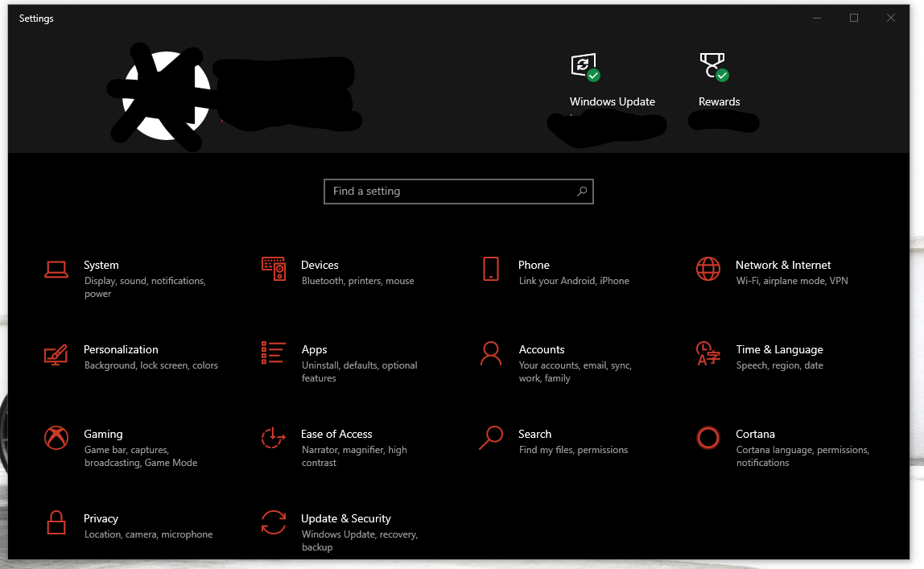Click the Rewards header label
This screenshot has height=569, width=924.
[719, 101]
